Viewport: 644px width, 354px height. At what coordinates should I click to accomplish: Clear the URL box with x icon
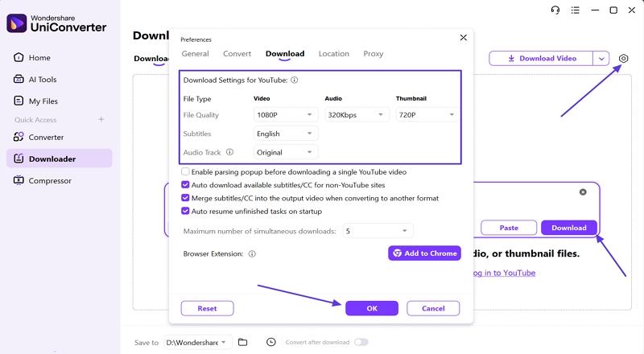(583, 191)
